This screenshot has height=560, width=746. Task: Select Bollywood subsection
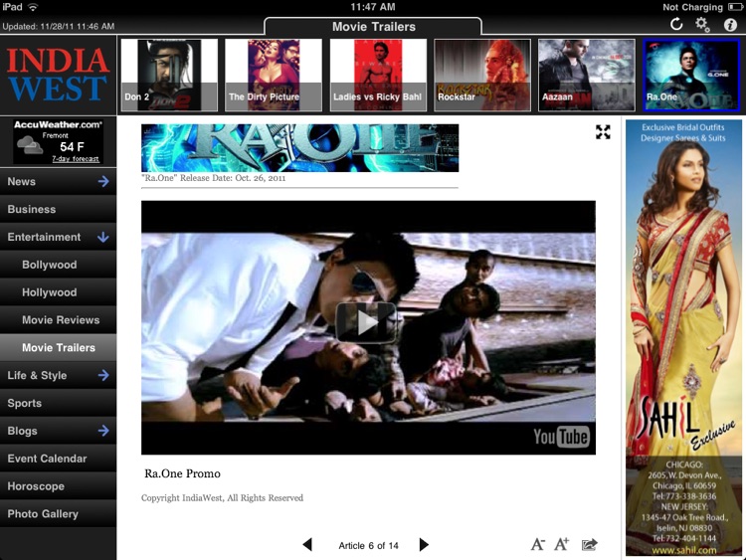pos(58,265)
